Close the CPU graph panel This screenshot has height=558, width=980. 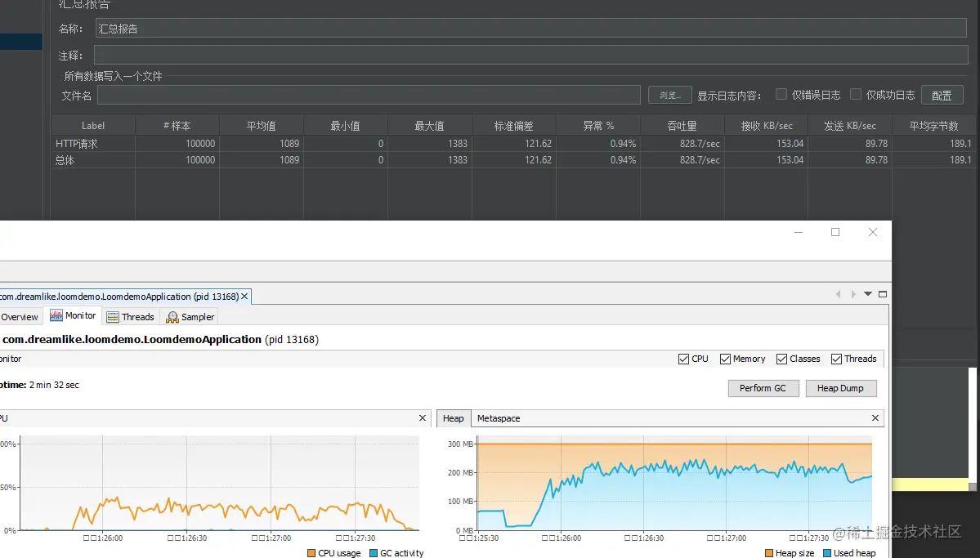coord(423,418)
